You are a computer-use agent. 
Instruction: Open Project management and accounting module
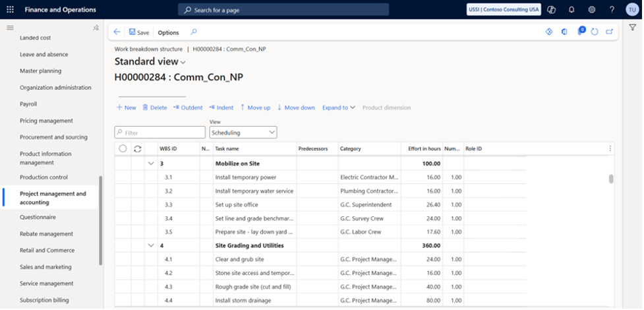(x=53, y=198)
